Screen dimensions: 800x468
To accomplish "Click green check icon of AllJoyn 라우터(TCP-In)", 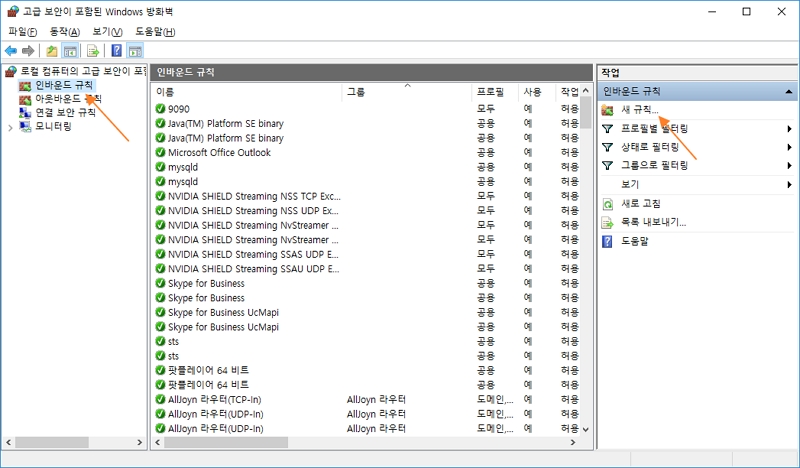I will pos(160,399).
